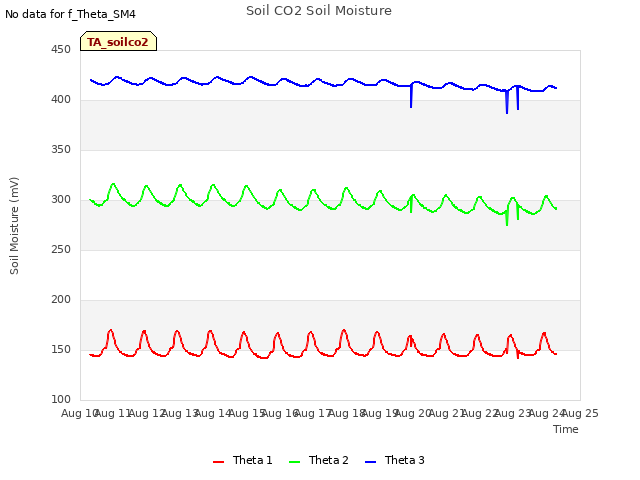
Task: Click the Soil Moisture (mV) axis title
Action: point(14,226)
